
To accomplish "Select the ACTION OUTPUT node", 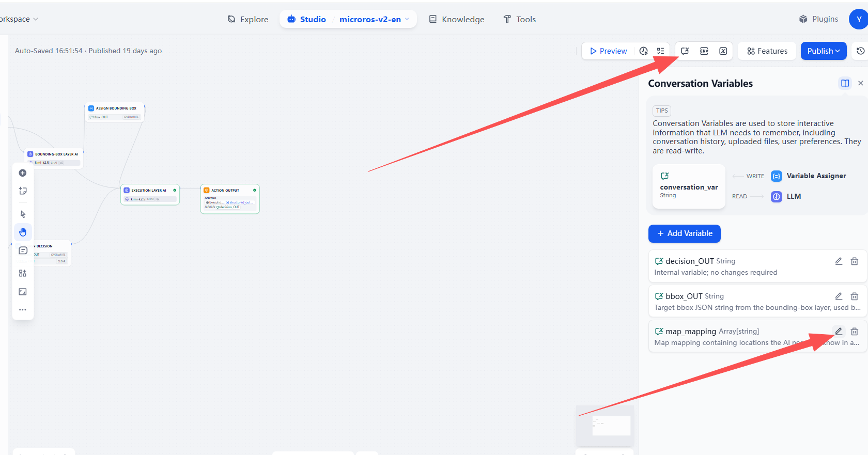I will pyautogui.click(x=230, y=199).
